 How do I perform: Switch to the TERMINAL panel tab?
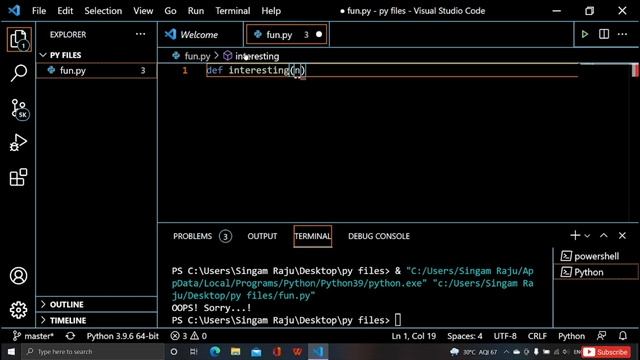pos(313,236)
